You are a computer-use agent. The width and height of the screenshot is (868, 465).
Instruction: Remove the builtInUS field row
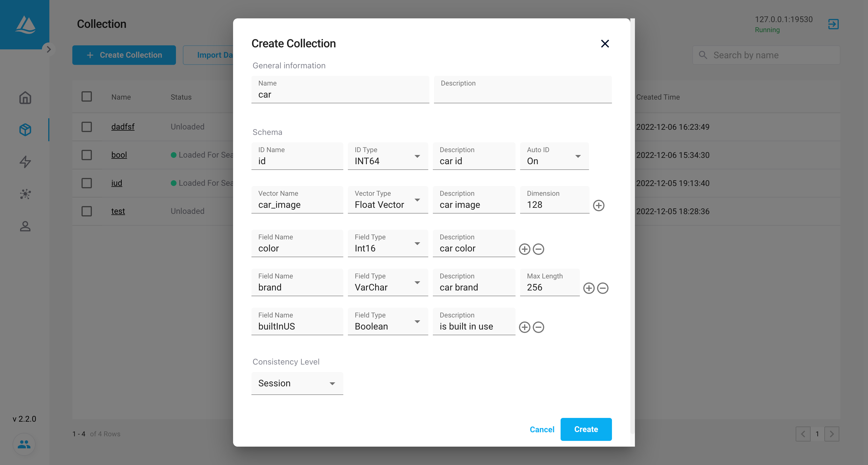[538, 327]
